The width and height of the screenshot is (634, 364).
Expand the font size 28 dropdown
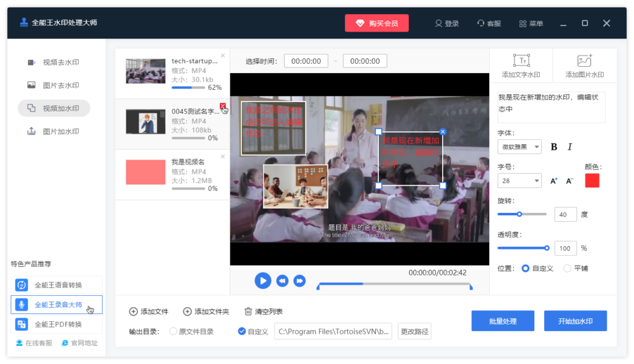coord(519,181)
